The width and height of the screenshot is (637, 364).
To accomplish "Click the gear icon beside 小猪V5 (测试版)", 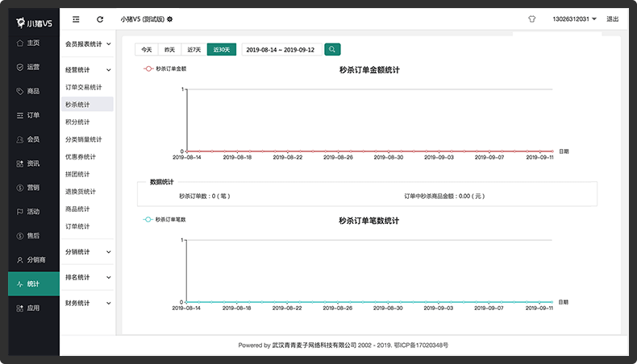I will point(170,19).
